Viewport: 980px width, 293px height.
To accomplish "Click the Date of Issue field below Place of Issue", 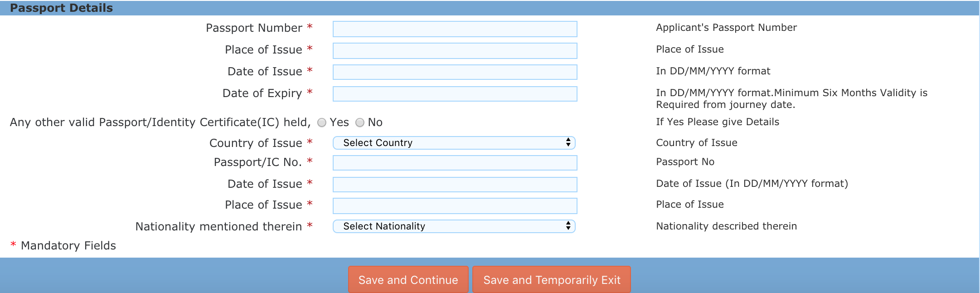I will click(455, 72).
